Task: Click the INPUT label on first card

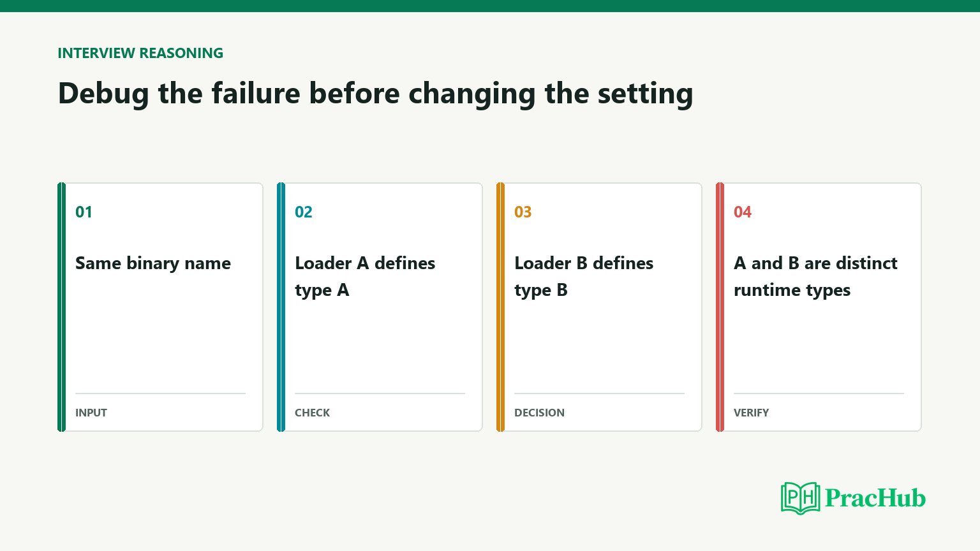Action: point(91,413)
